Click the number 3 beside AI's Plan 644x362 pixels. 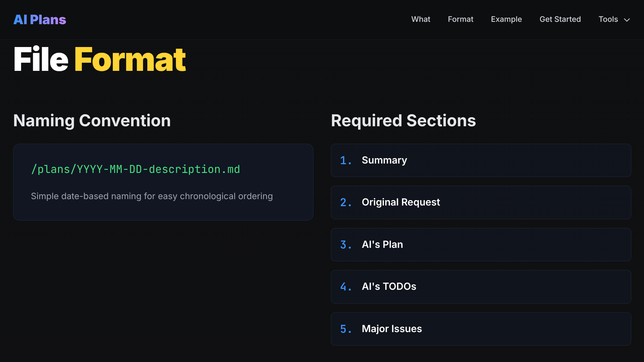pyautogui.click(x=345, y=245)
